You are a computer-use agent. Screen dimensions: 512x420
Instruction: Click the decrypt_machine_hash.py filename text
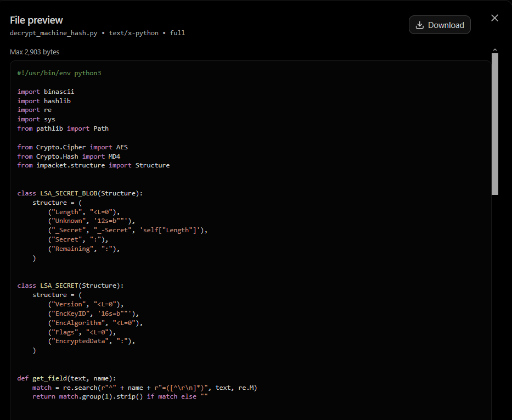point(54,33)
